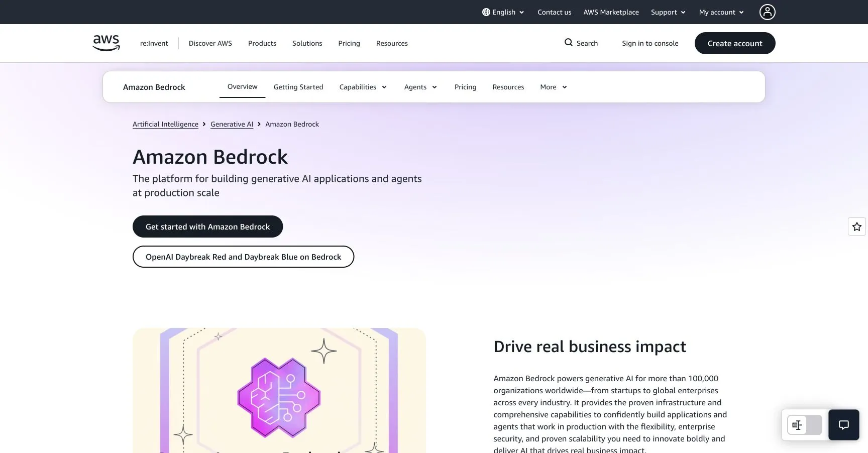Screen dimensions: 868x453
Task: Expand the More dropdown
Action: (x=554, y=87)
